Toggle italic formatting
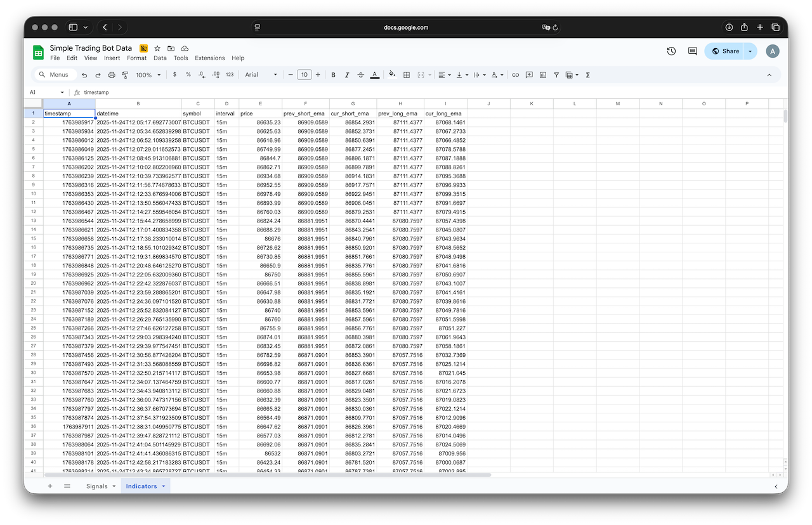This screenshot has height=525, width=812. pos(347,75)
